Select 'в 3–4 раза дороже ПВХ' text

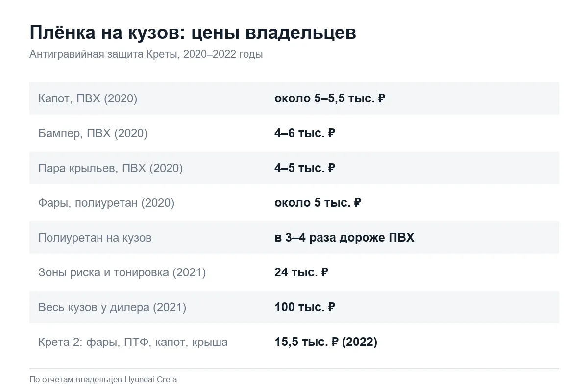point(344,238)
